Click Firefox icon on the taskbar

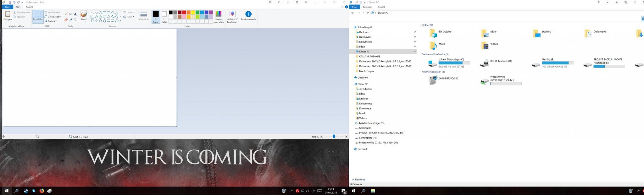point(42,191)
